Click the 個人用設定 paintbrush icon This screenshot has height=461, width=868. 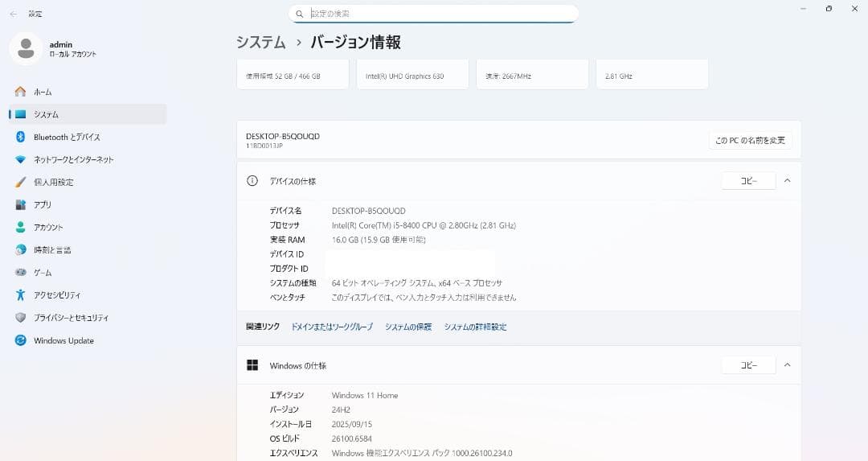20,182
